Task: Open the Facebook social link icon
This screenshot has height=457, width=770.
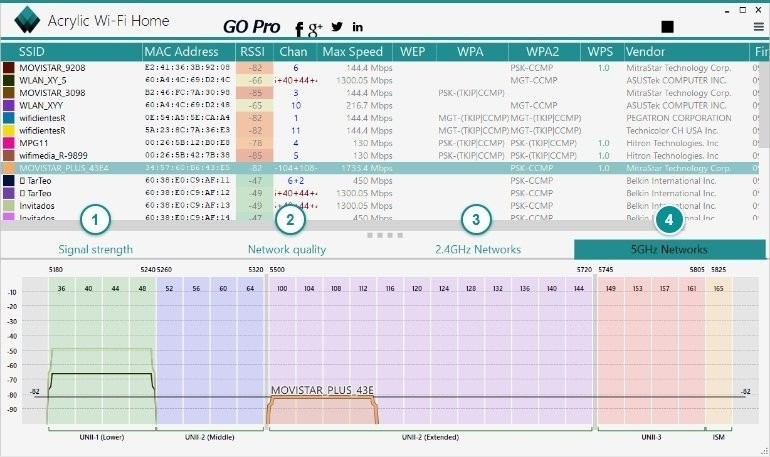Action: coord(299,29)
